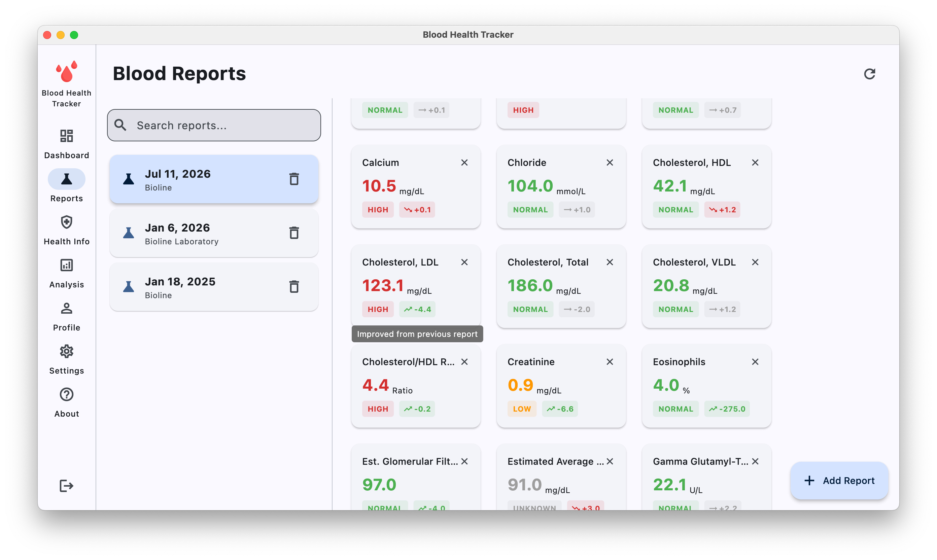Open the Profile page

[x=66, y=317]
